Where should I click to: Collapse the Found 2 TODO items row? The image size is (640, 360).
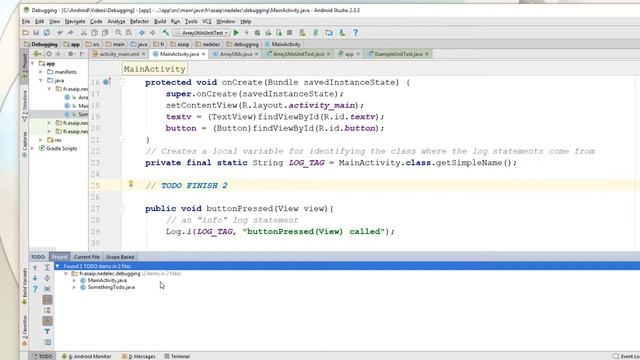click(58, 266)
